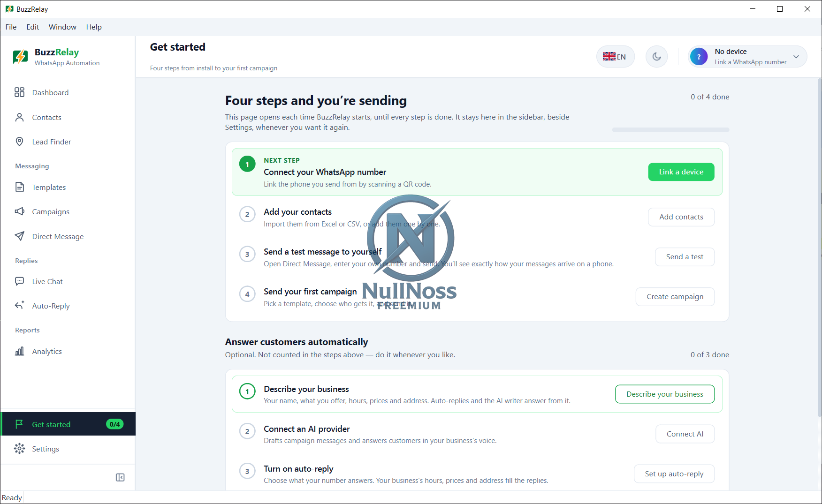Click the question mark device avatar
The height and width of the screenshot is (504, 822).
699,57
